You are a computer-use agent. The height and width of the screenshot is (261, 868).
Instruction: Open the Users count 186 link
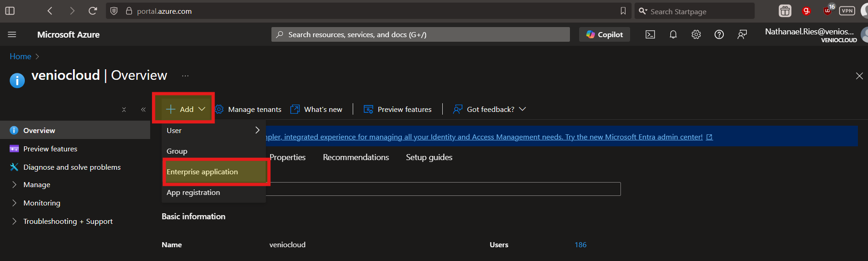coord(581,245)
